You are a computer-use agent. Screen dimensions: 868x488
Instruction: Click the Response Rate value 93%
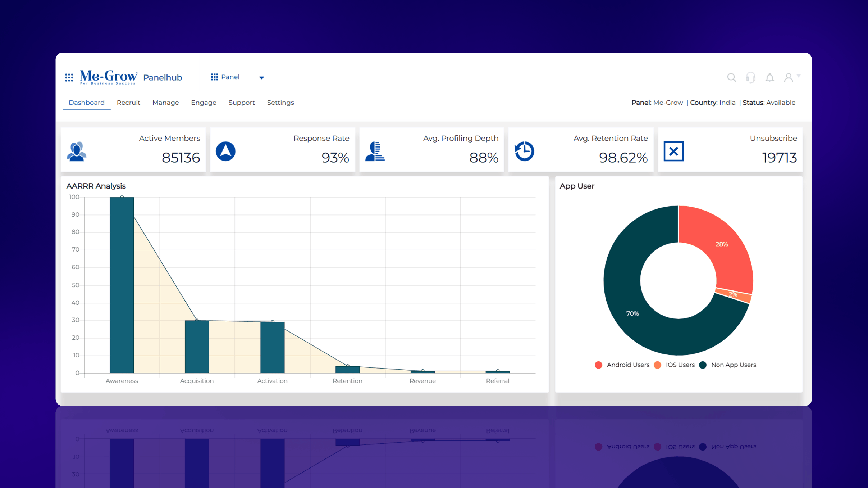point(335,158)
